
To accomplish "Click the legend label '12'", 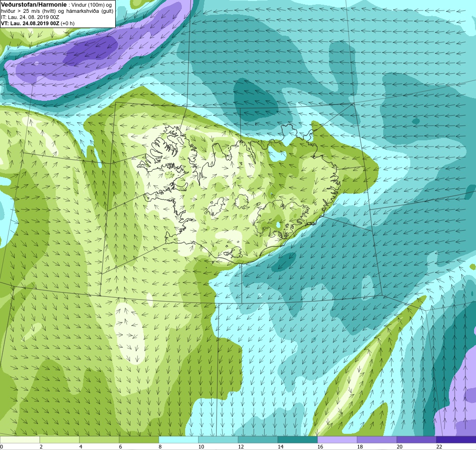I will [x=241, y=447].
